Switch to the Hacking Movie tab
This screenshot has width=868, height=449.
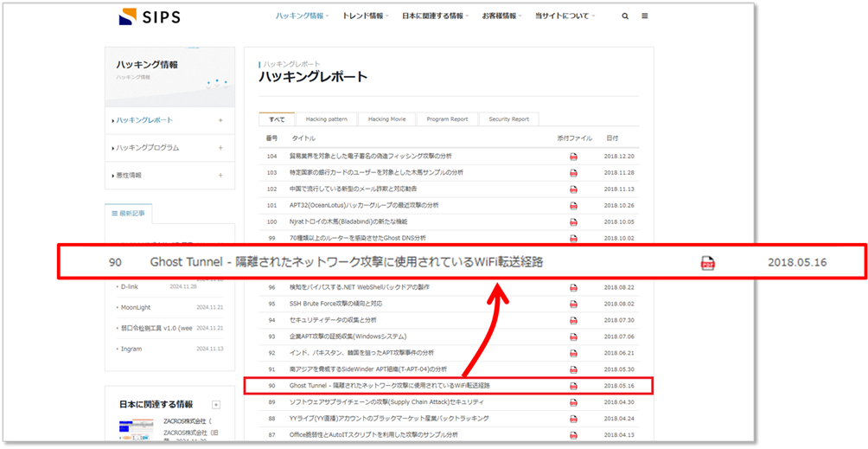click(386, 119)
